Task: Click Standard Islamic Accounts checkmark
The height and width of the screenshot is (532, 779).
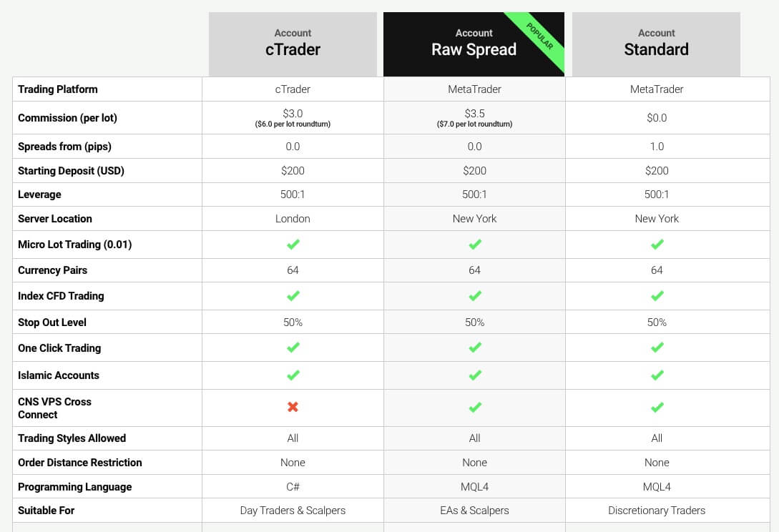Action: [x=657, y=375]
